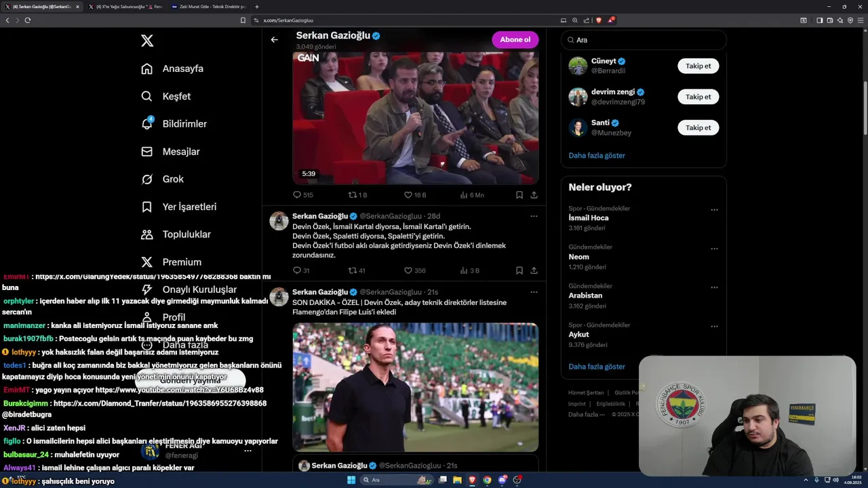View analytics of post with 6 Mn views
Screen dimensions: 868x488
coord(472,195)
